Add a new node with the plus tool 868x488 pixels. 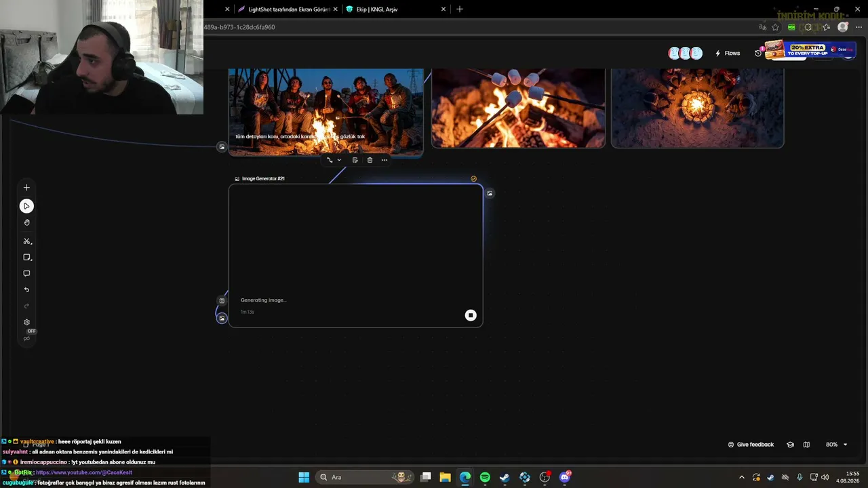(26, 188)
